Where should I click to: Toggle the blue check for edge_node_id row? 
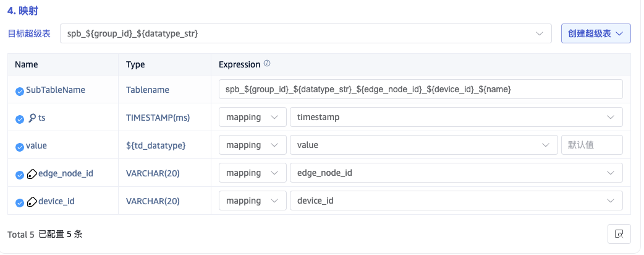click(20, 174)
